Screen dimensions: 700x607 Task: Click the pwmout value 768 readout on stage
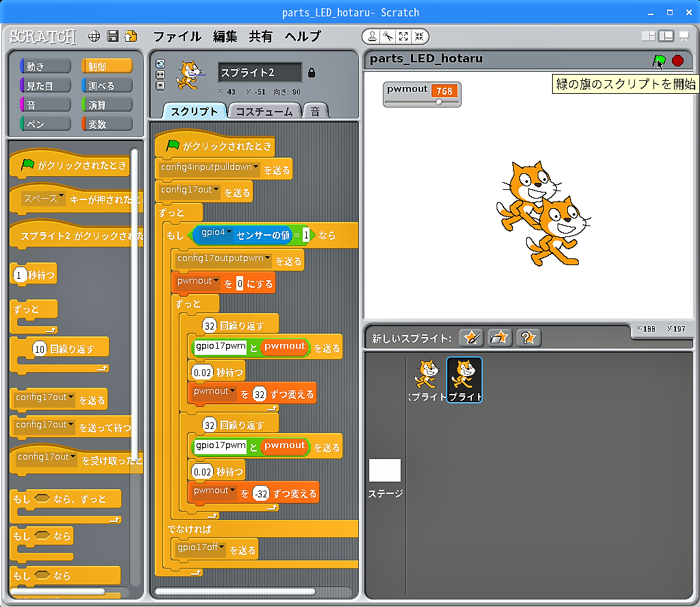pos(445,91)
